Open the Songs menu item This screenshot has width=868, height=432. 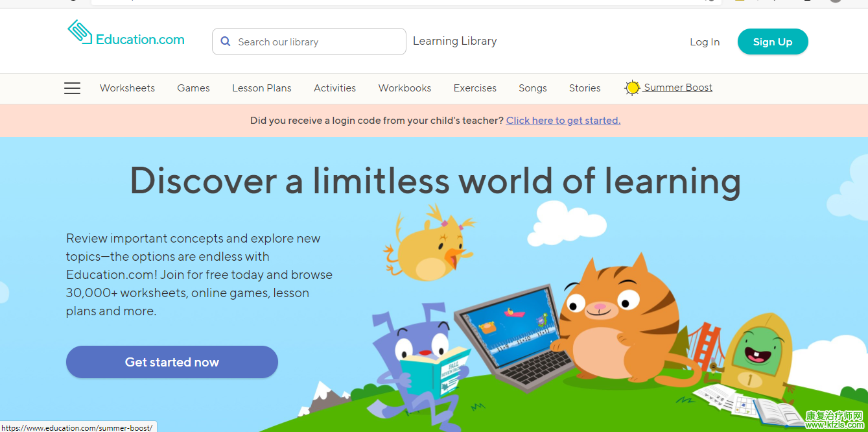pyautogui.click(x=533, y=88)
